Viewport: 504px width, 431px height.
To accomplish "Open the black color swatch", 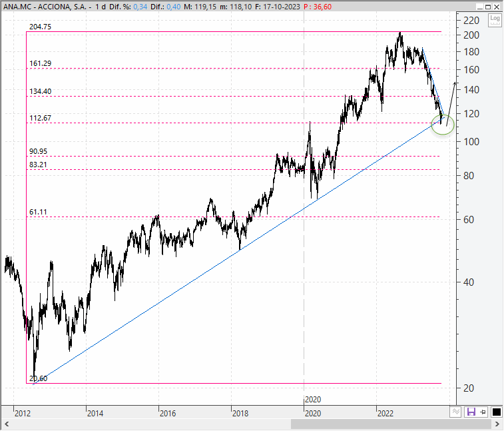I will coord(496,412).
